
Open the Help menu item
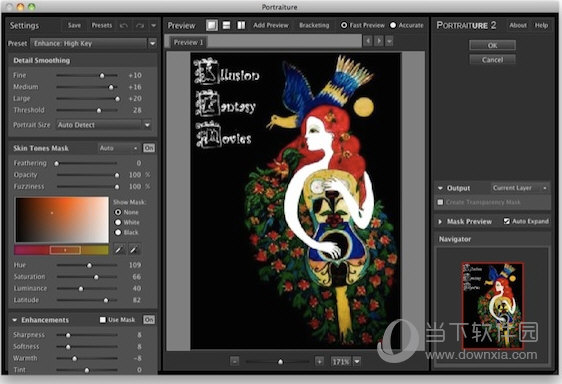click(541, 25)
